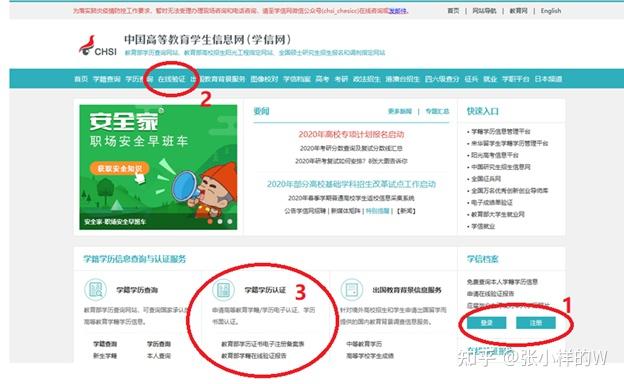Open 教育部学籍在线验证报告 link
Viewport: 624px width, 384px height.
(x=254, y=356)
